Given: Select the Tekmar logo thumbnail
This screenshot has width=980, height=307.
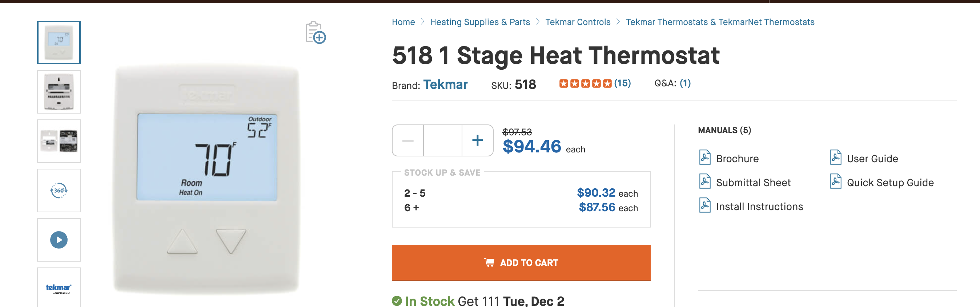Looking at the screenshot, I should pos(59,288).
